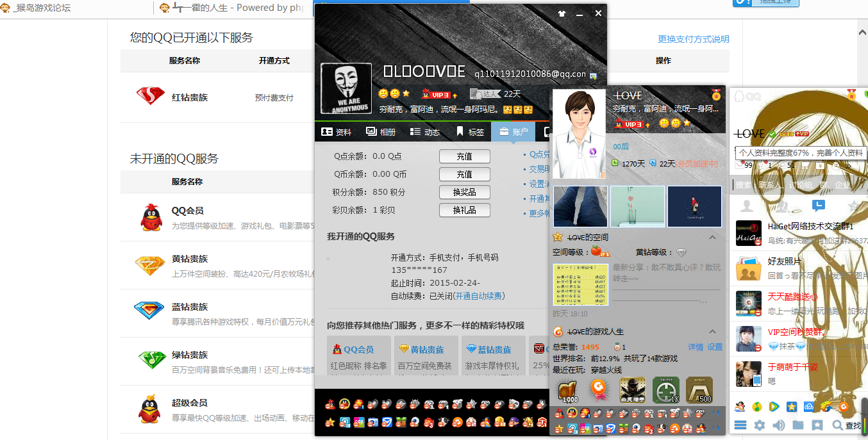
Task: Click the 换奖品 button
Action: coord(465,192)
